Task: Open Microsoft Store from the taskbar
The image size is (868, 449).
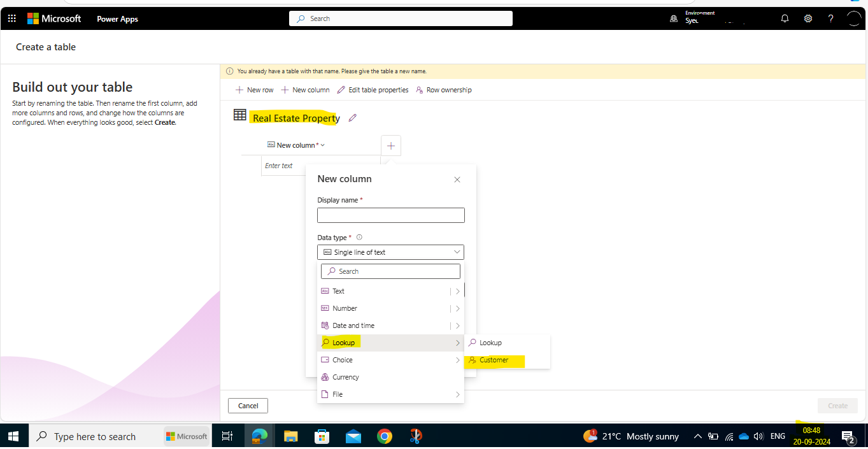Action: coord(322,436)
